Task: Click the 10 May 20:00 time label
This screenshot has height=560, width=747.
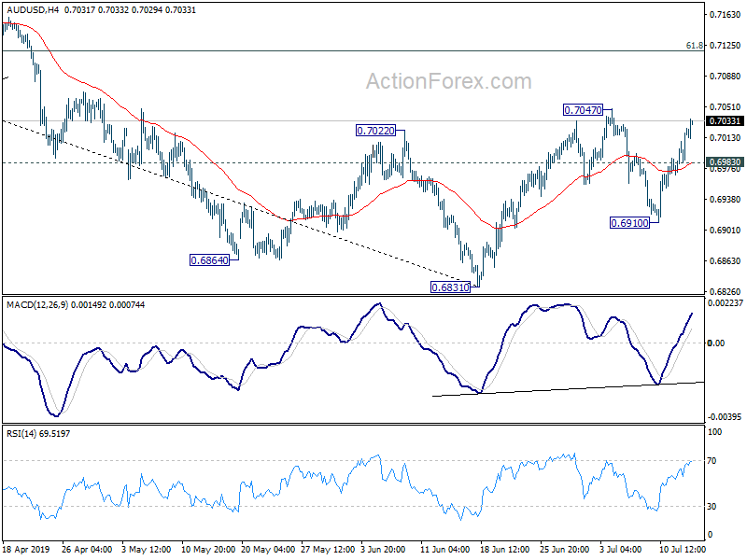Action: [208, 549]
